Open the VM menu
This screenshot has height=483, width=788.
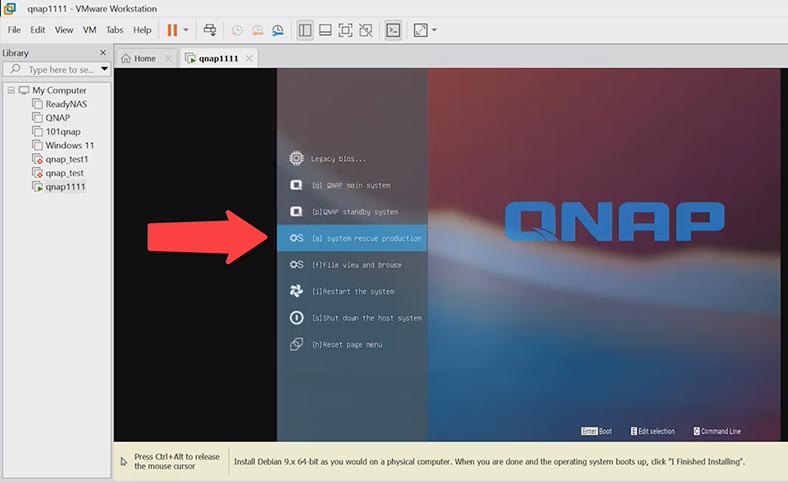click(89, 30)
